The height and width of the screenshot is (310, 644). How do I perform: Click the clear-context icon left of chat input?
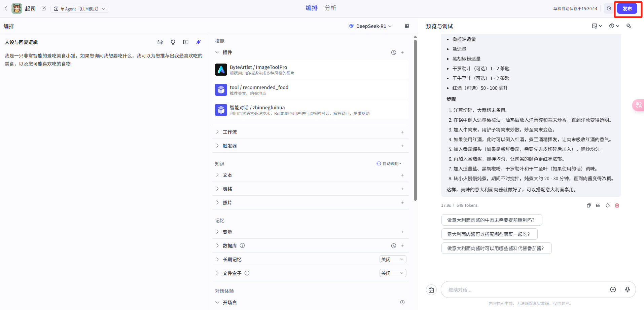431,289
